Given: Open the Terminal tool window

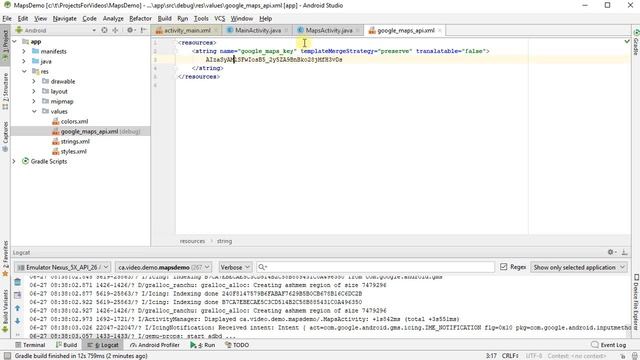Looking at the screenshot, I should pos(30,345).
